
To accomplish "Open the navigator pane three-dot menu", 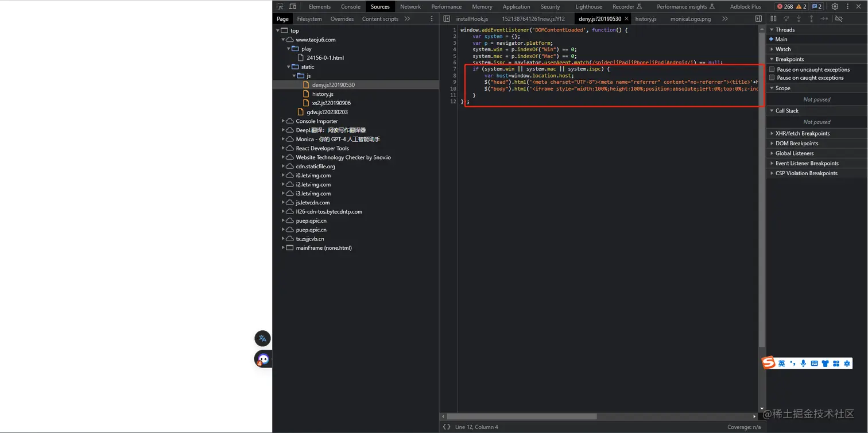I will point(432,19).
